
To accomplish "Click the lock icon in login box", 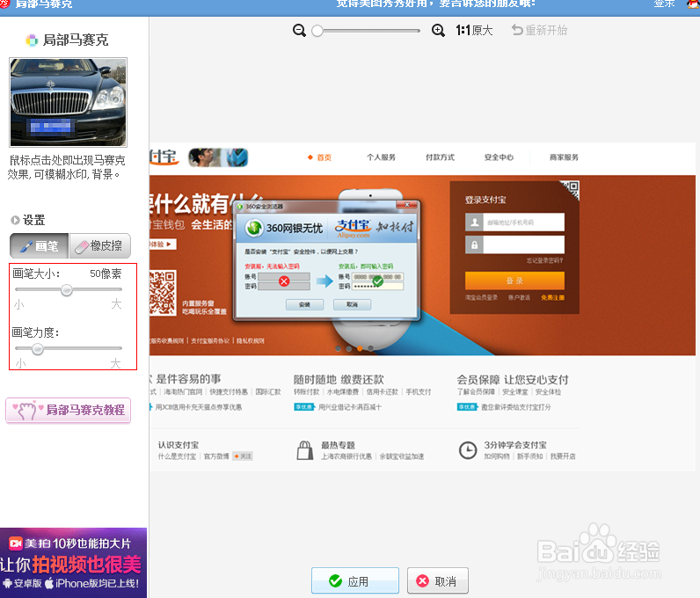I will tap(474, 244).
